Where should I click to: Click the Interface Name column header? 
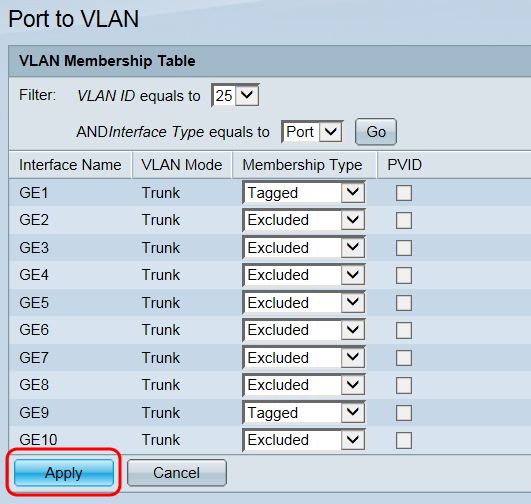(70, 165)
